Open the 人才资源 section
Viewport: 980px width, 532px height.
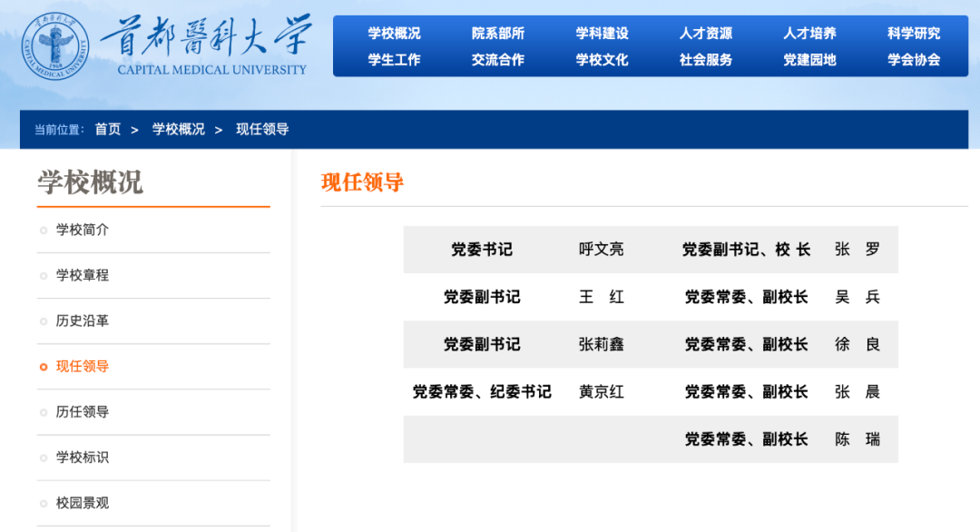706,33
